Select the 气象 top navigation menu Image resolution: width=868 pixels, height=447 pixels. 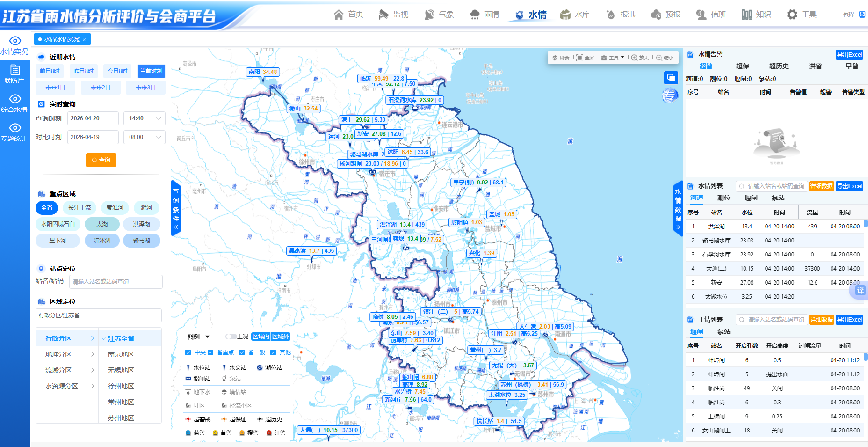439,15
